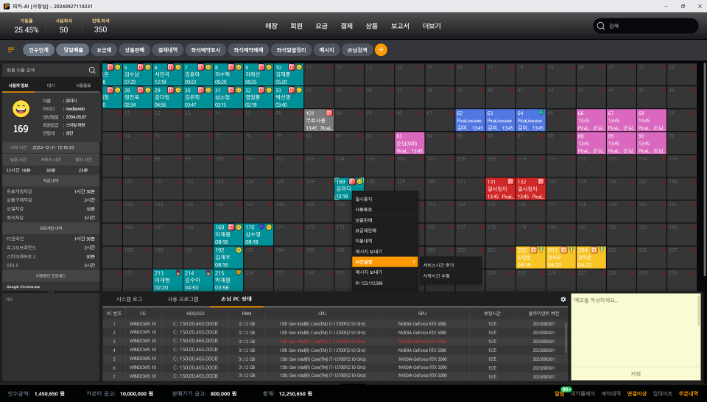Select 일시중지 in the context menu

tap(362, 198)
